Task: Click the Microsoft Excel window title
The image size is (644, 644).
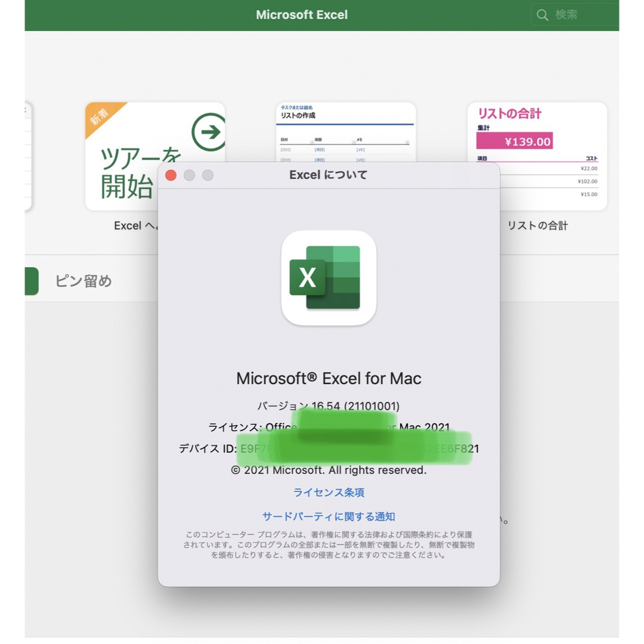Action: point(302,15)
